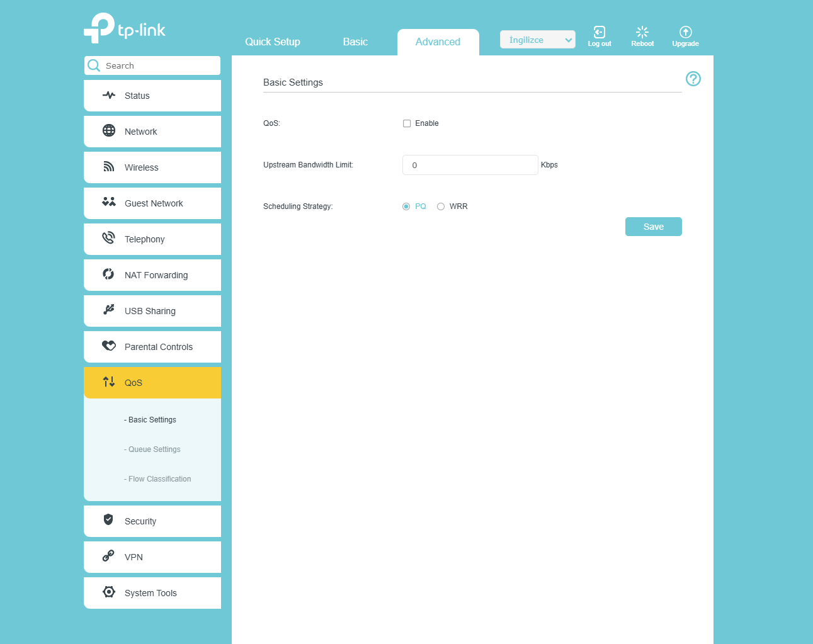813x644 pixels.
Task: Click the Guest Network people icon
Action: click(109, 202)
